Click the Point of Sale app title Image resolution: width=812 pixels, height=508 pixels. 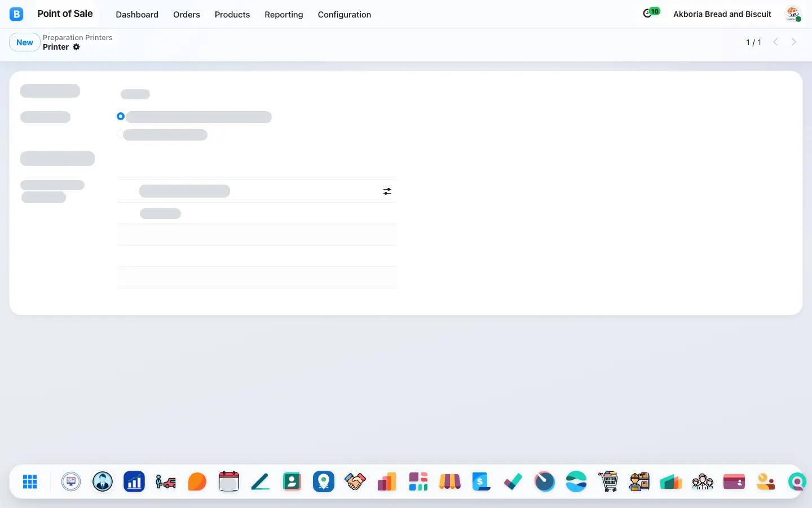click(x=65, y=14)
